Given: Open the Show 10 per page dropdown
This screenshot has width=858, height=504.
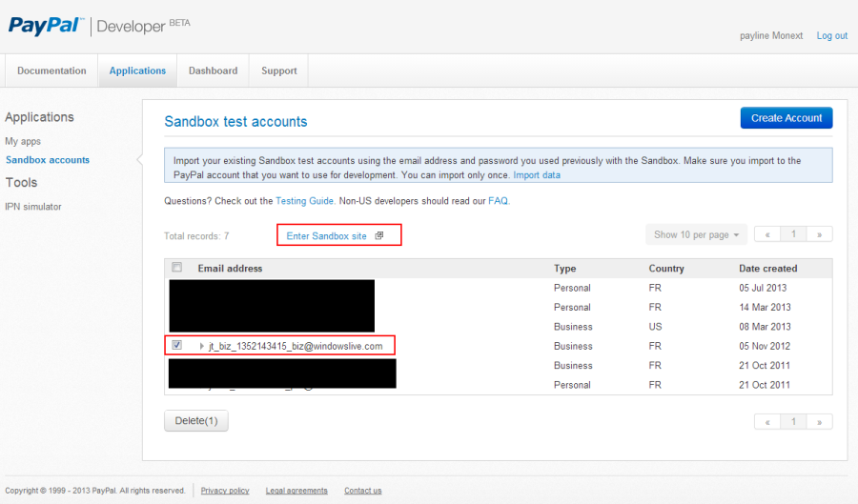Looking at the screenshot, I should pos(696,234).
